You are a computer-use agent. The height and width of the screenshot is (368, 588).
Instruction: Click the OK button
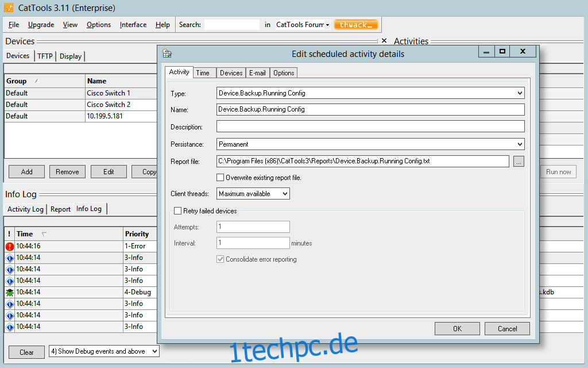(457, 328)
